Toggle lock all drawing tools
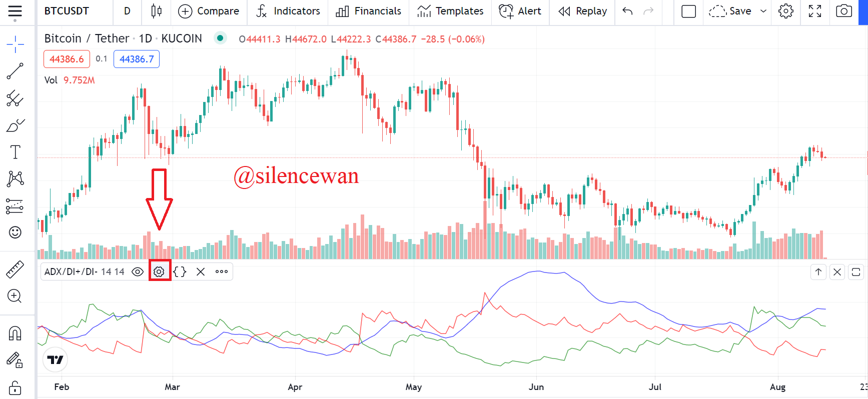The height and width of the screenshot is (399, 868). click(x=15, y=387)
